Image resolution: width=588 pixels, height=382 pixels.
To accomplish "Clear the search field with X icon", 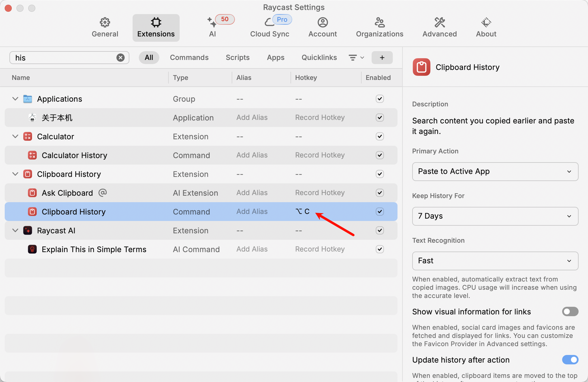I will tap(120, 58).
